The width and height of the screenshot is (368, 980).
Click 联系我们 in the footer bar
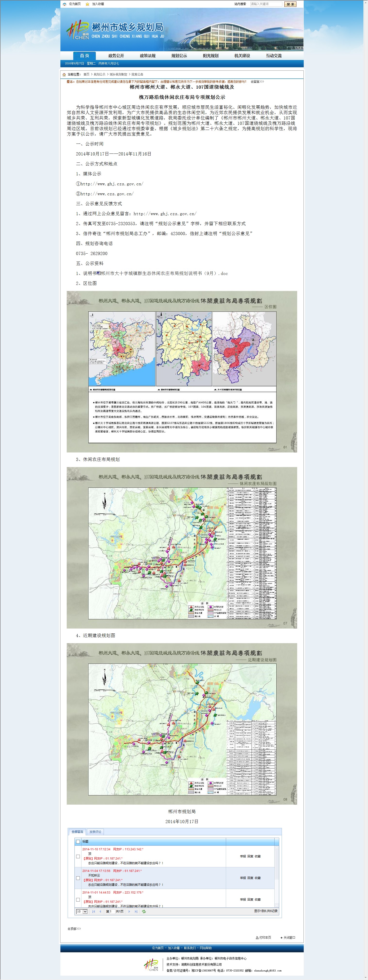click(190, 948)
